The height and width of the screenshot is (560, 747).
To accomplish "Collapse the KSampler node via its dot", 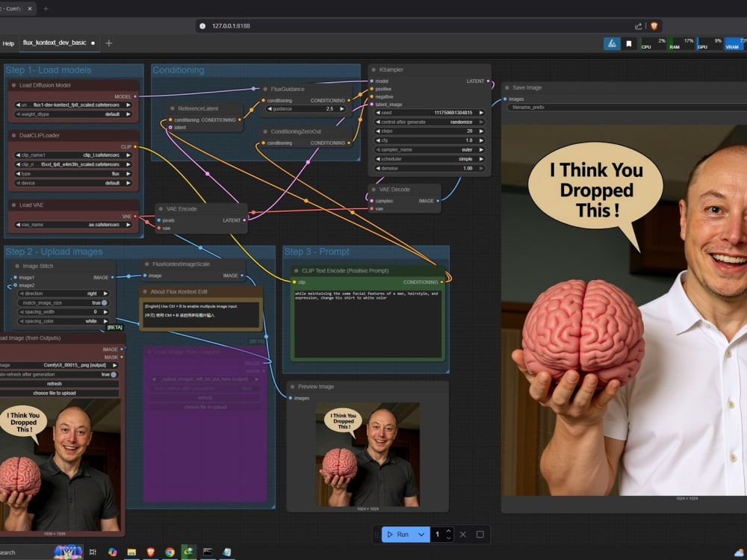I will coord(373,69).
